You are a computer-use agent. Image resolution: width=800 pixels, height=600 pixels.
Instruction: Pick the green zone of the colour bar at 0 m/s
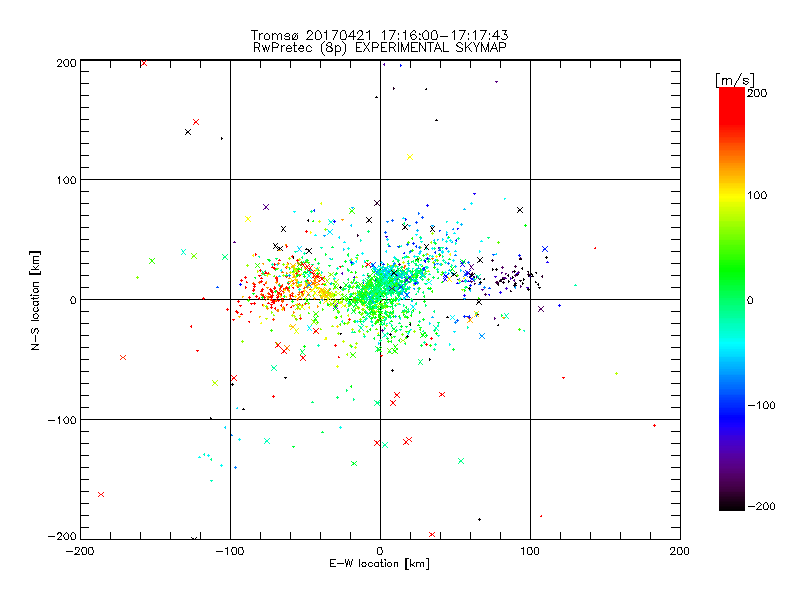click(x=732, y=299)
